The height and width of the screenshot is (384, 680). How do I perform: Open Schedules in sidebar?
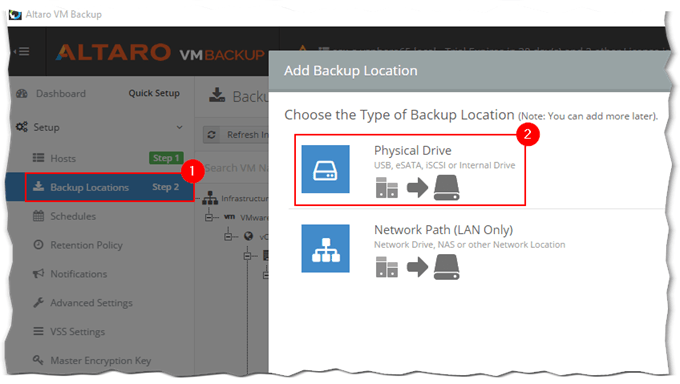pos(73,216)
